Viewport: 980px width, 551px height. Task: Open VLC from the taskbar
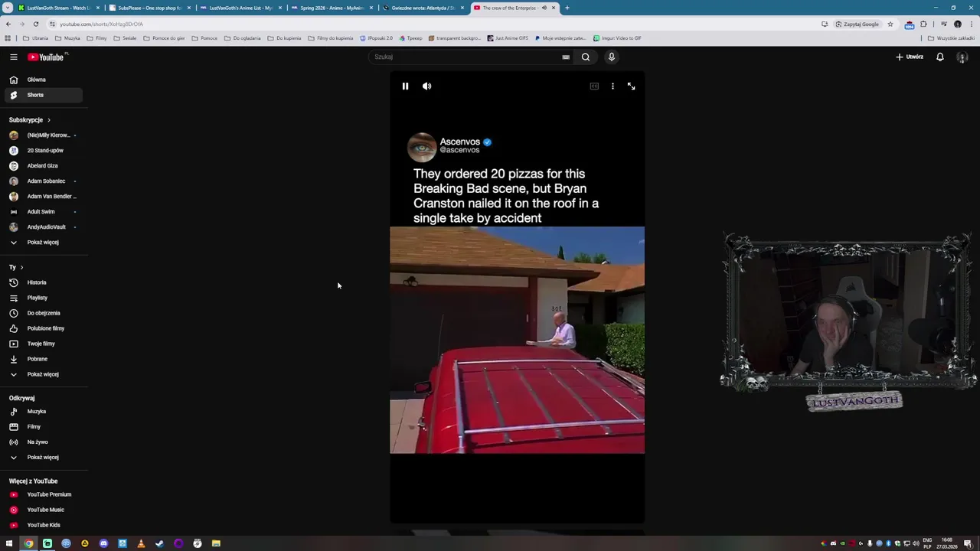click(x=141, y=543)
